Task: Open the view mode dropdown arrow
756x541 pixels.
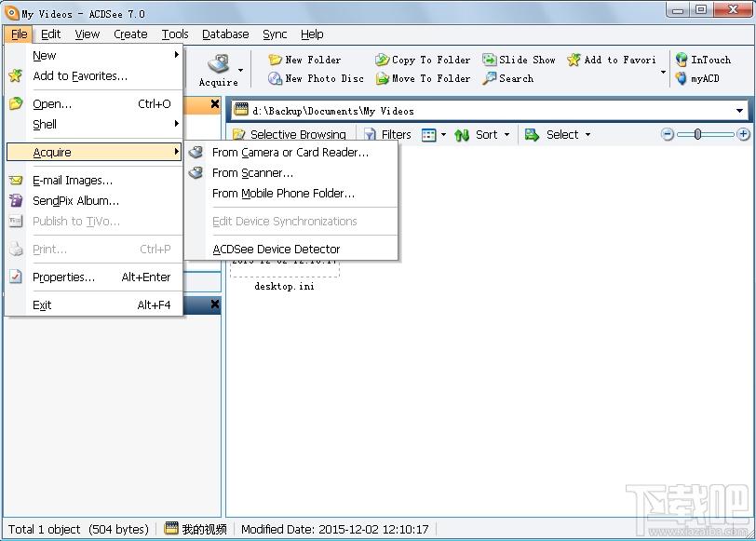Action: [x=443, y=134]
